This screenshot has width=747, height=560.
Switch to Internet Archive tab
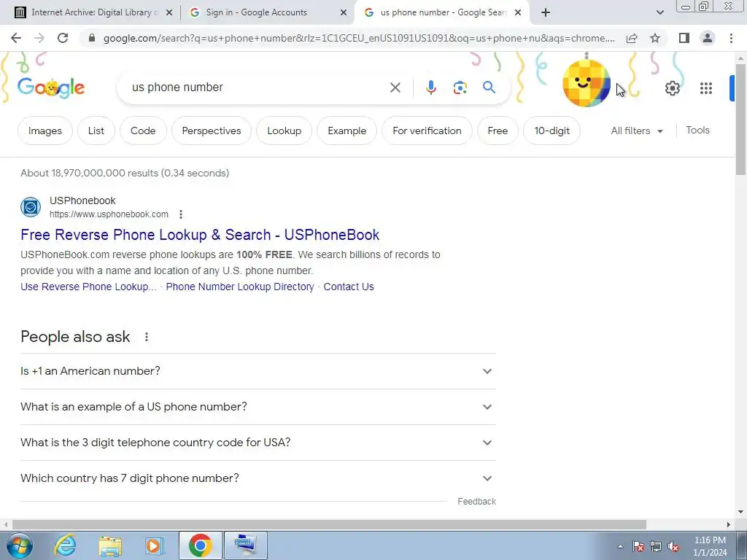[94, 12]
